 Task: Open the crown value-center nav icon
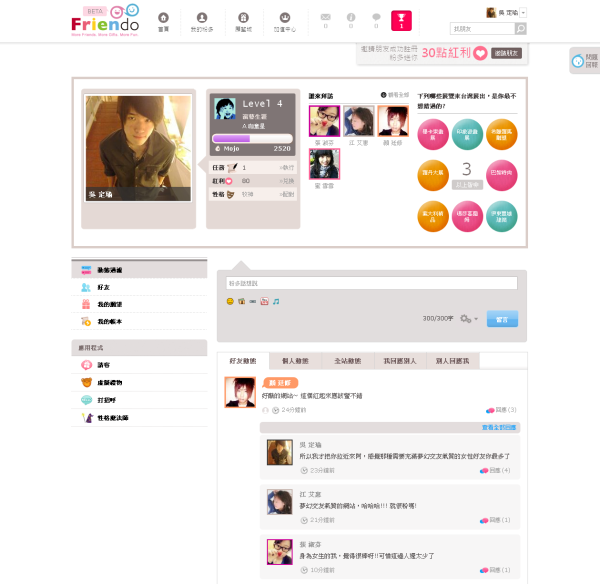[x=285, y=18]
